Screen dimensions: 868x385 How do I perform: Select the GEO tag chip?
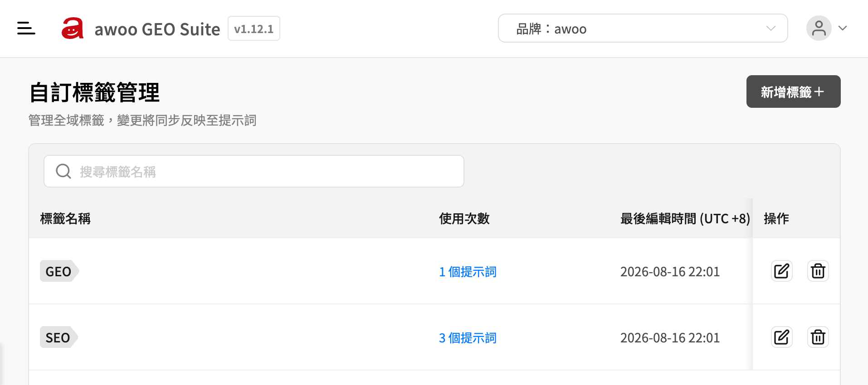point(59,271)
